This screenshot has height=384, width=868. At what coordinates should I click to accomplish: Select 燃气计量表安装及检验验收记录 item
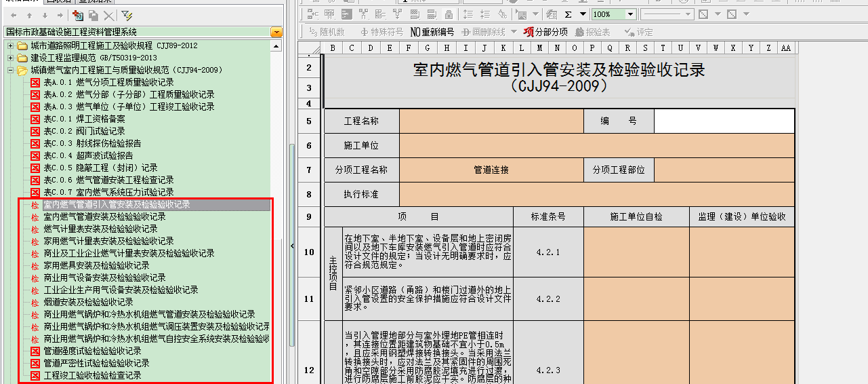(x=100, y=229)
